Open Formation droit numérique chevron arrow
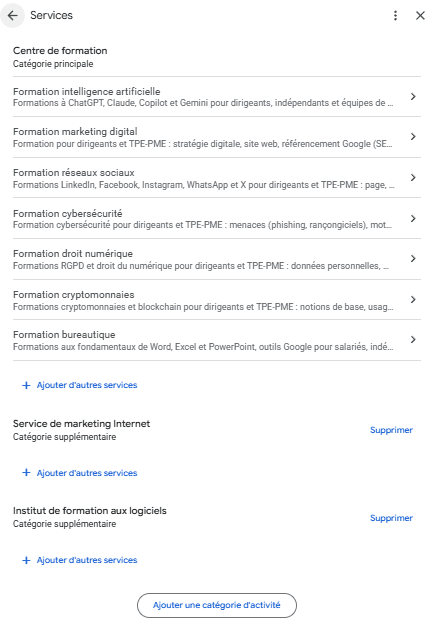432x641 pixels. click(x=413, y=258)
